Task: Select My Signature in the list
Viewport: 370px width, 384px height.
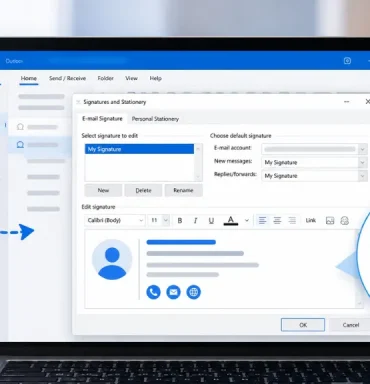Action: click(139, 149)
